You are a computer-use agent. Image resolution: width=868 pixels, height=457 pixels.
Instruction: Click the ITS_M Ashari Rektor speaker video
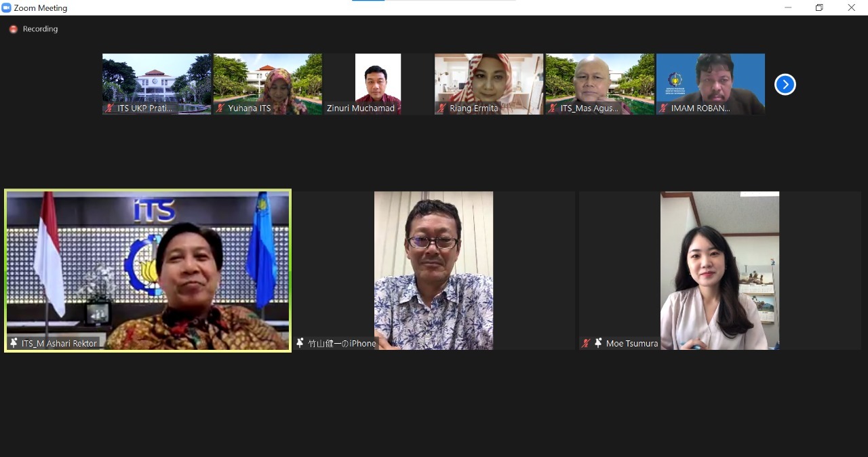[x=148, y=270]
